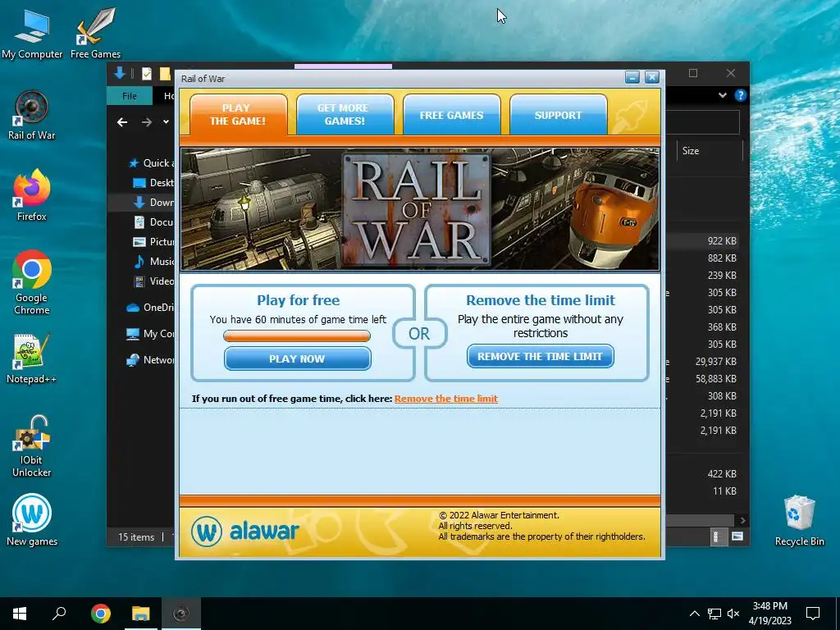The width and height of the screenshot is (840, 630).
Task: Open Explorer help question mark
Action: tap(741, 95)
